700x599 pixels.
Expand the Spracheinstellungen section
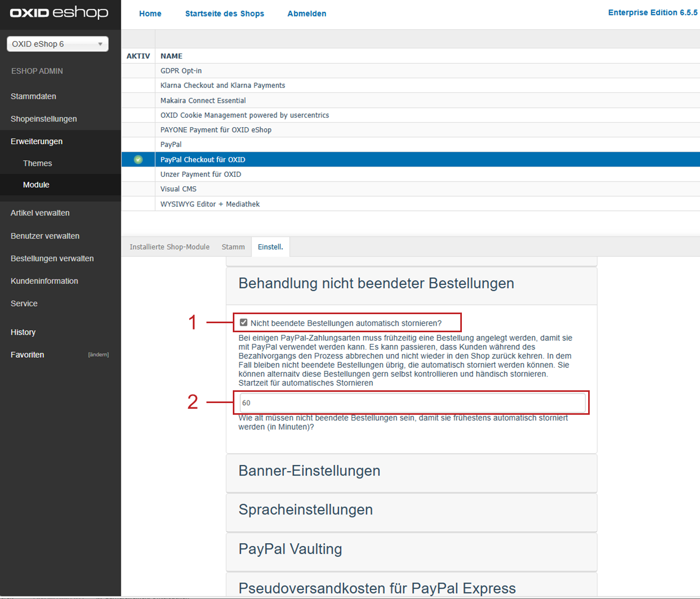coord(305,510)
